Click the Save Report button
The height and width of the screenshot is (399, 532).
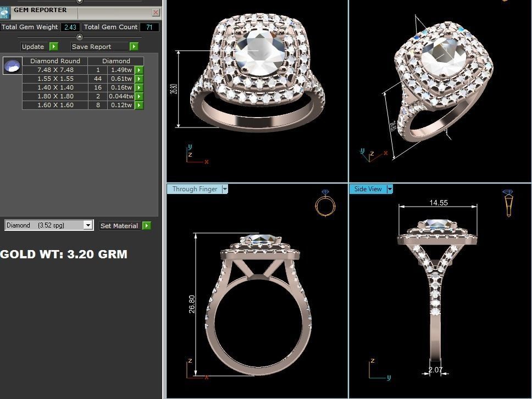(101, 47)
